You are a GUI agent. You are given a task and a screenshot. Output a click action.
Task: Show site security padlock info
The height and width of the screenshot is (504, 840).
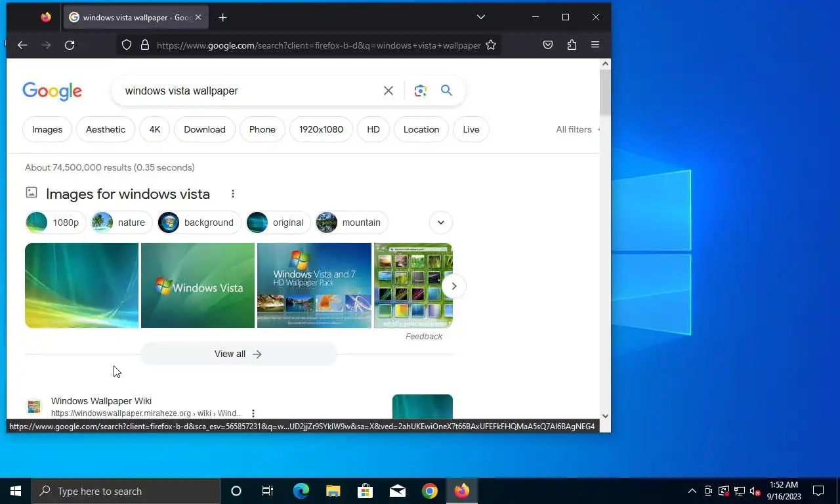point(145,45)
